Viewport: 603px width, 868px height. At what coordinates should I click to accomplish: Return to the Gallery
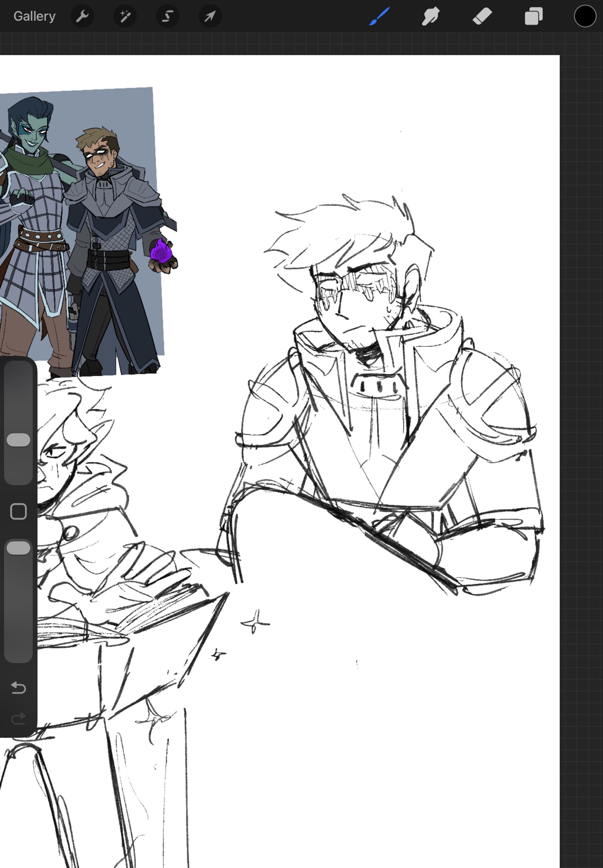click(x=34, y=16)
